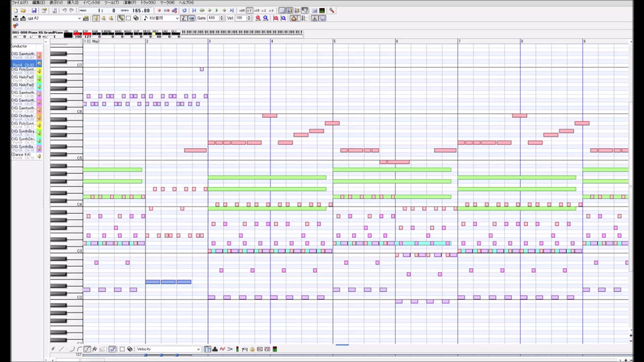This screenshot has width=644, height=362.
Task: Open a file with the folder icon
Action: (x=23, y=10)
